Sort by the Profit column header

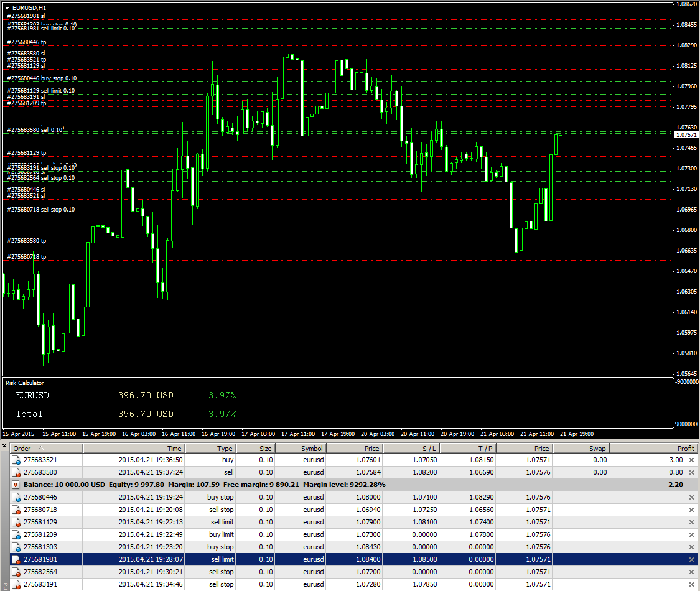click(654, 448)
